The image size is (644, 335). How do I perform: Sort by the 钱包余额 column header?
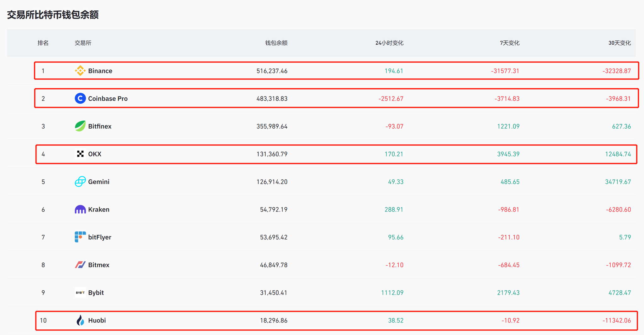[276, 43]
